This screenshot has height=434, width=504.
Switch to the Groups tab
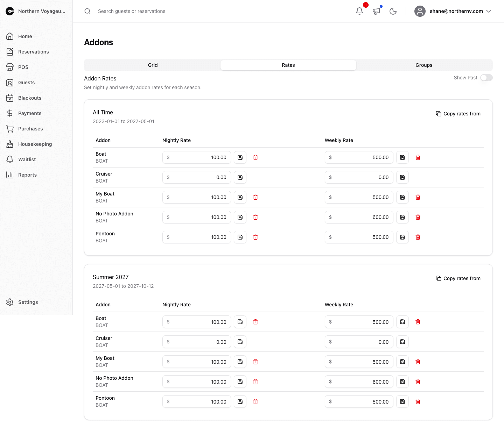[x=424, y=65]
